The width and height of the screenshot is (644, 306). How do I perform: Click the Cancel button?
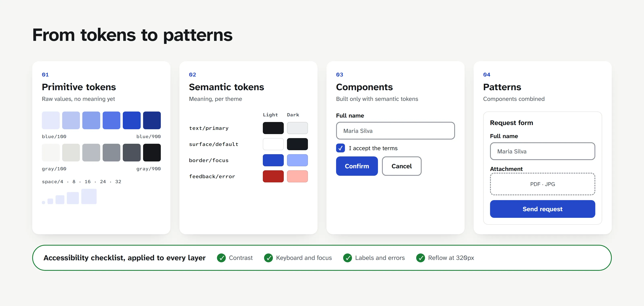tap(401, 166)
